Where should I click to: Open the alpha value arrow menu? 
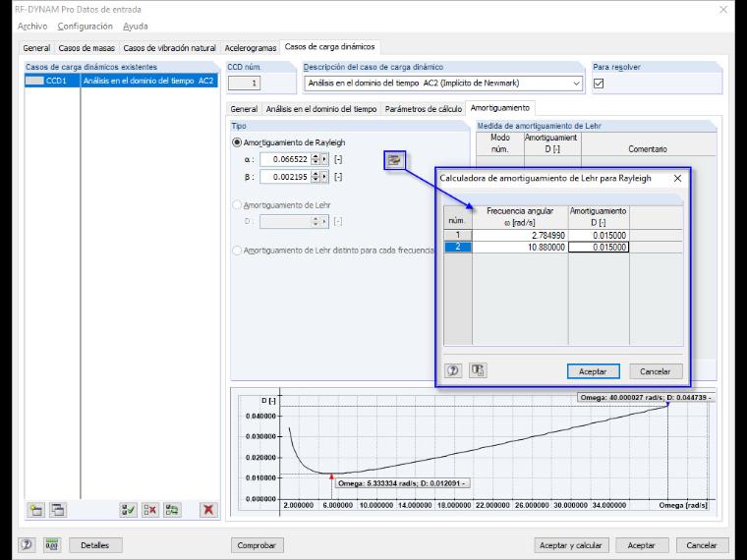pos(325,159)
